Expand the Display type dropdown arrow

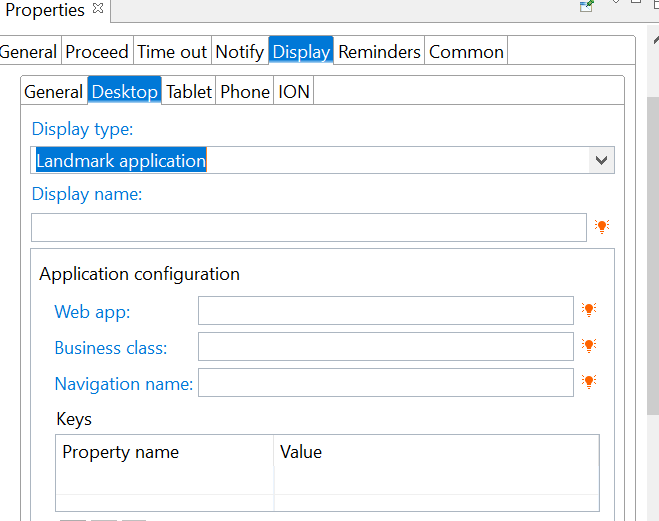pyautogui.click(x=601, y=160)
